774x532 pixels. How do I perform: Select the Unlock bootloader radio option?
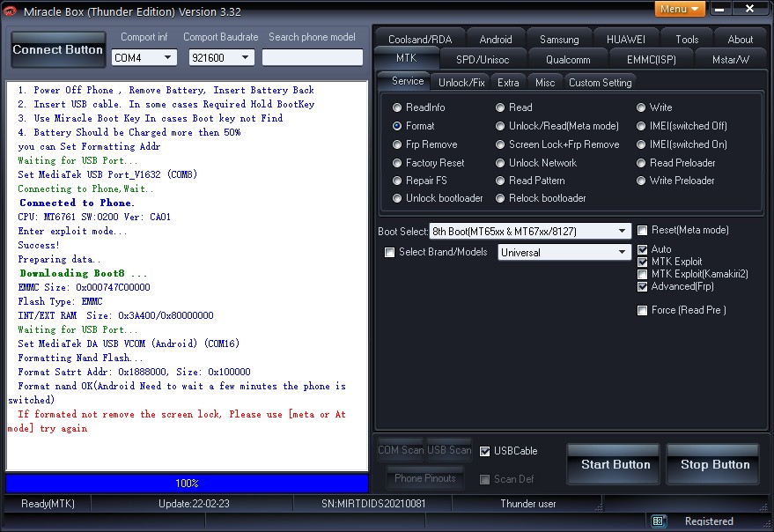click(438, 198)
